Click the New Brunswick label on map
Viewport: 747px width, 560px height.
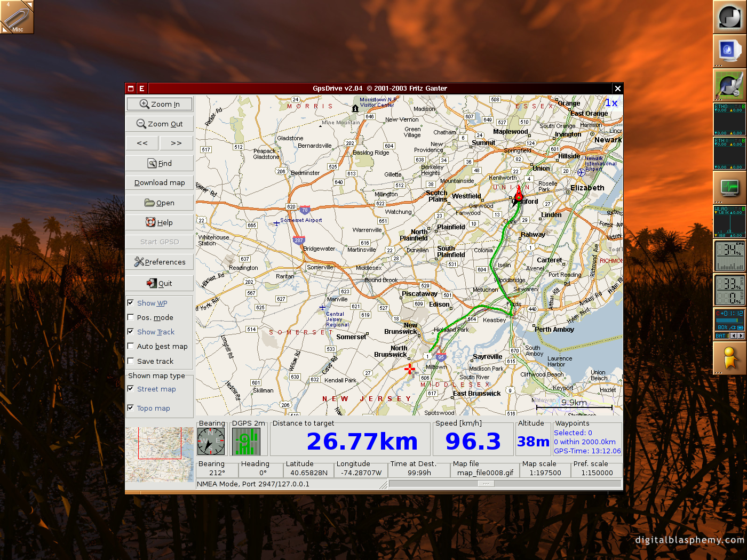click(401, 328)
